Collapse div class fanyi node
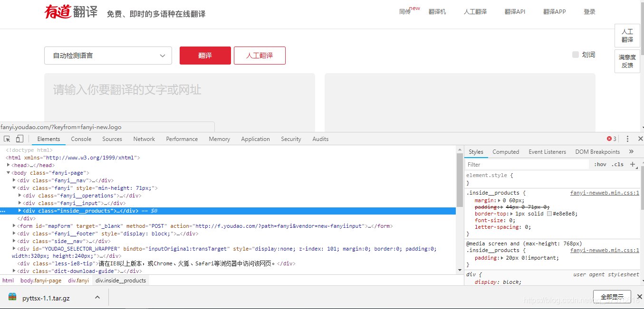The width and height of the screenshot is (644, 309). pos(14,188)
